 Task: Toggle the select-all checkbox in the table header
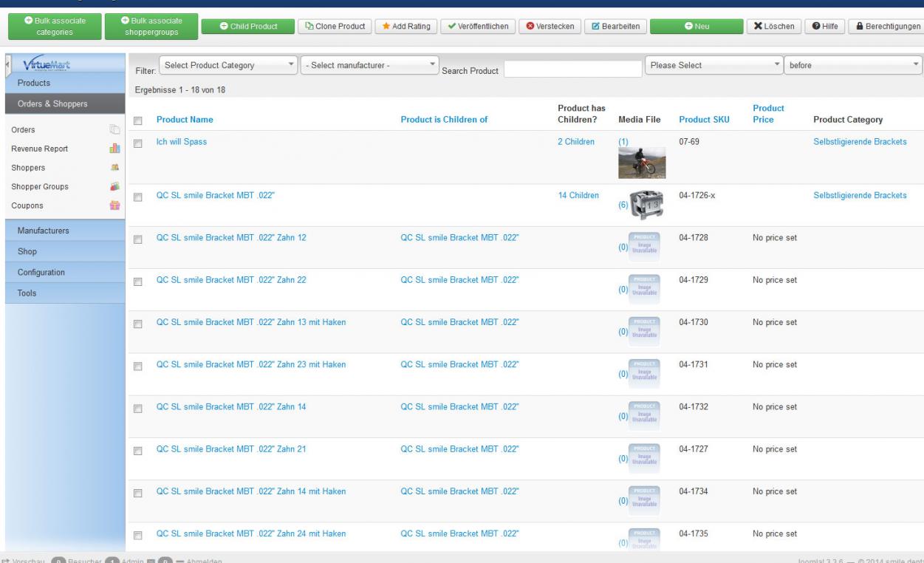click(137, 120)
